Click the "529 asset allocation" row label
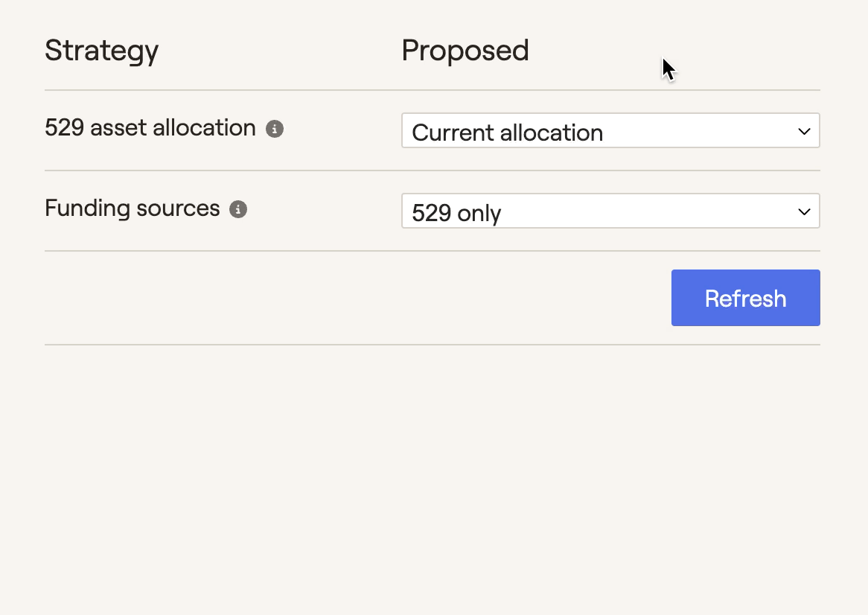Screen dimensions: 868x615 pos(150,128)
